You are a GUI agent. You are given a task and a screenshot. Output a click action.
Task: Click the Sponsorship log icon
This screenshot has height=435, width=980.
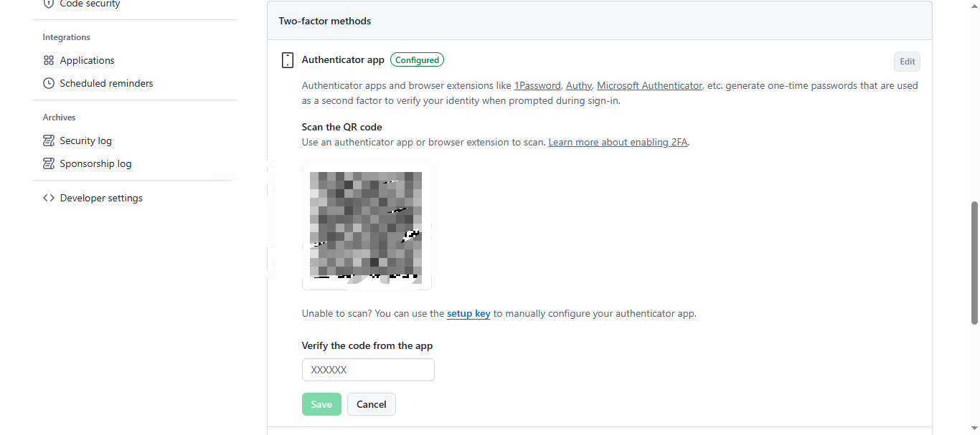pyautogui.click(x=49, y=164)
